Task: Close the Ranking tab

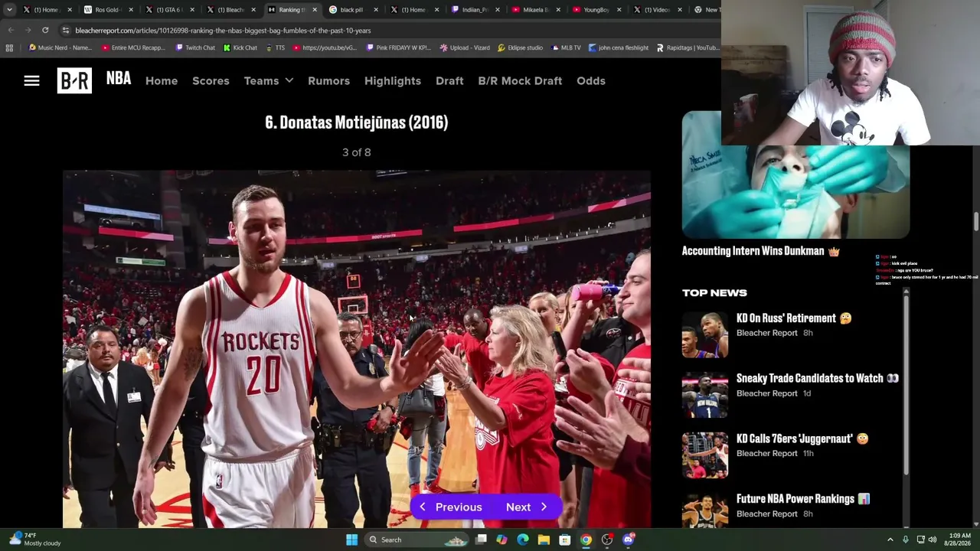Action: click(314, 10)
